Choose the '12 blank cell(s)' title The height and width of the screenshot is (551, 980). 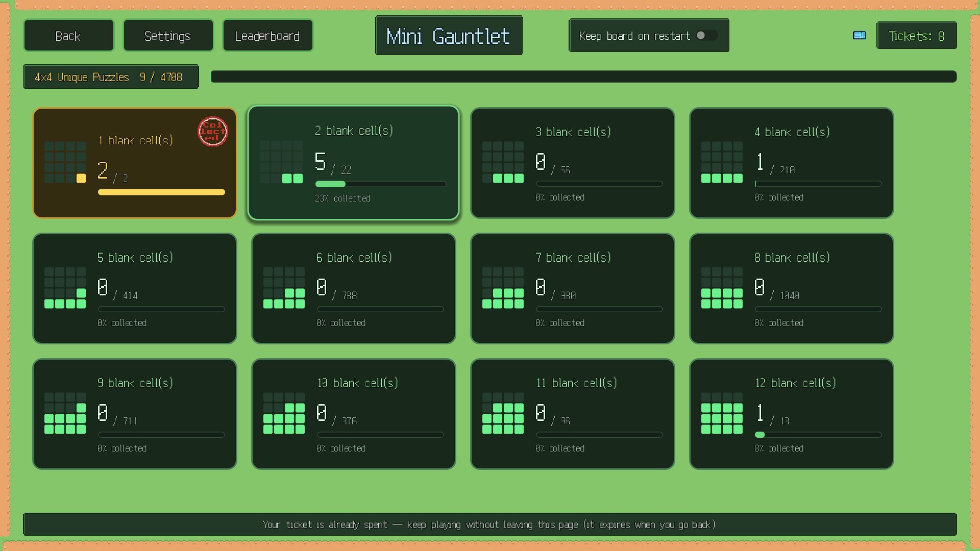[x=795, y=383]
